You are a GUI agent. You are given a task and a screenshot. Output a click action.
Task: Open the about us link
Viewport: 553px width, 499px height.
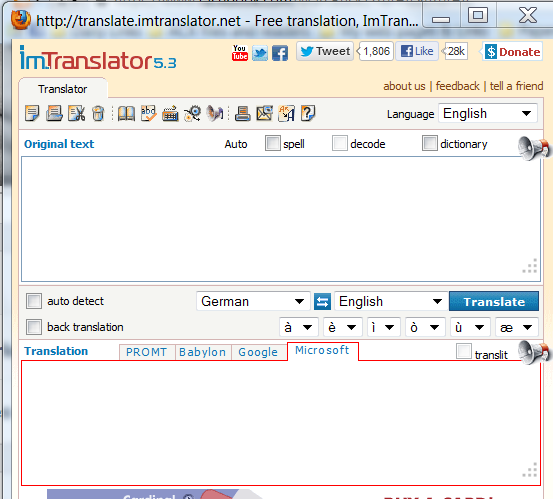pos(404,86)
